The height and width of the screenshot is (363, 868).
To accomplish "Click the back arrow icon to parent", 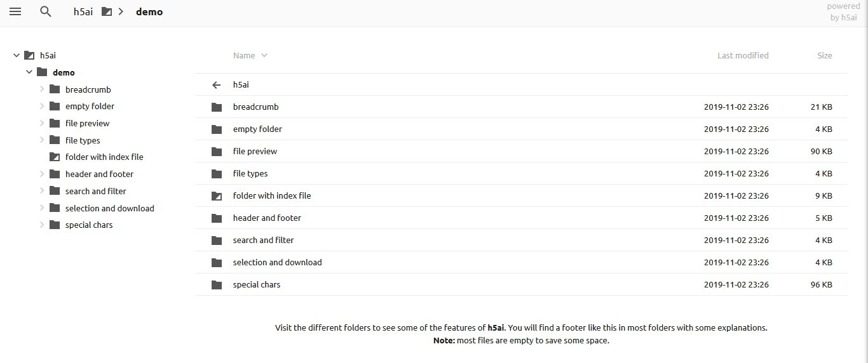I will [x=217, y=85].
